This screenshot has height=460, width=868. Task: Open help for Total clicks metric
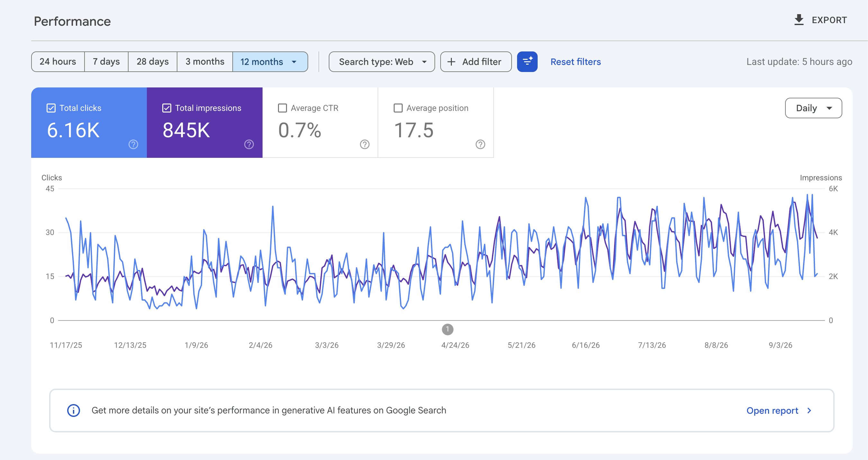pyautogui.click(x=133, y=144)
